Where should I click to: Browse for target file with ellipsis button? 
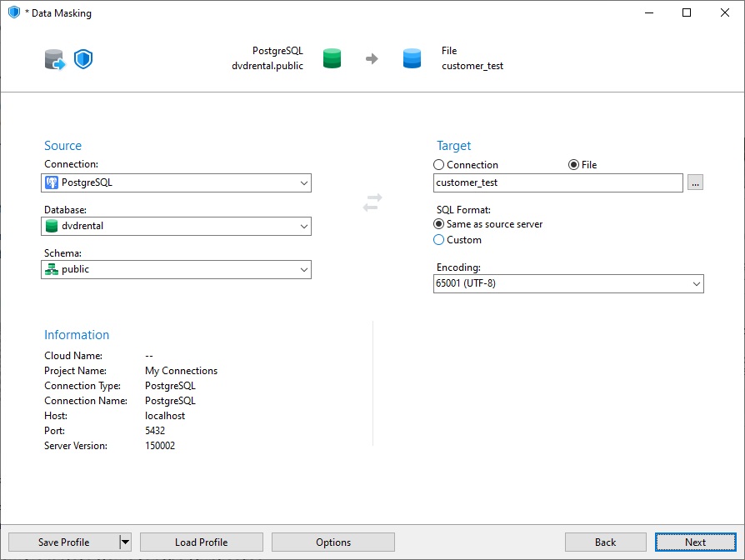click(x=695, y=182)
